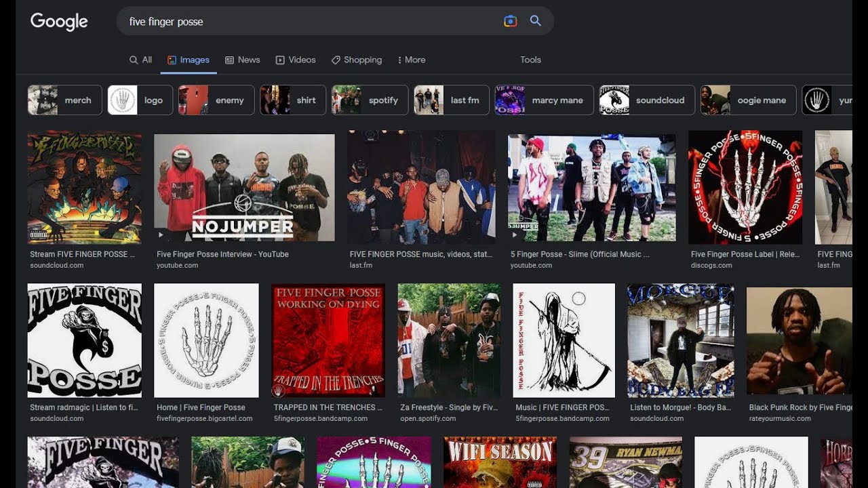The image size is (868, 488).
Task: Apply the 'soundcloud' filter chip
Action: (647, 100)
